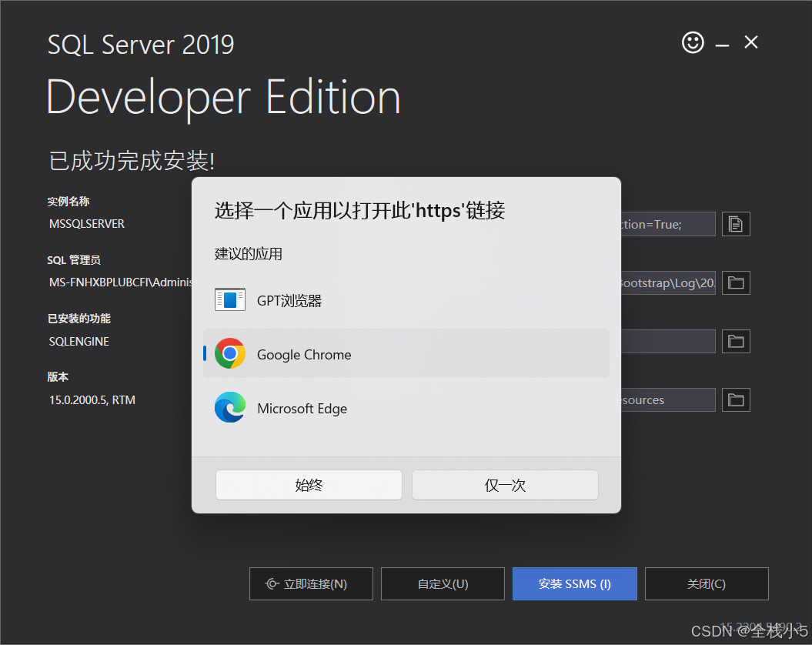812x645 pixels.
Task: Click the 关闭(C) button
Action: click(x=706, y=583)
